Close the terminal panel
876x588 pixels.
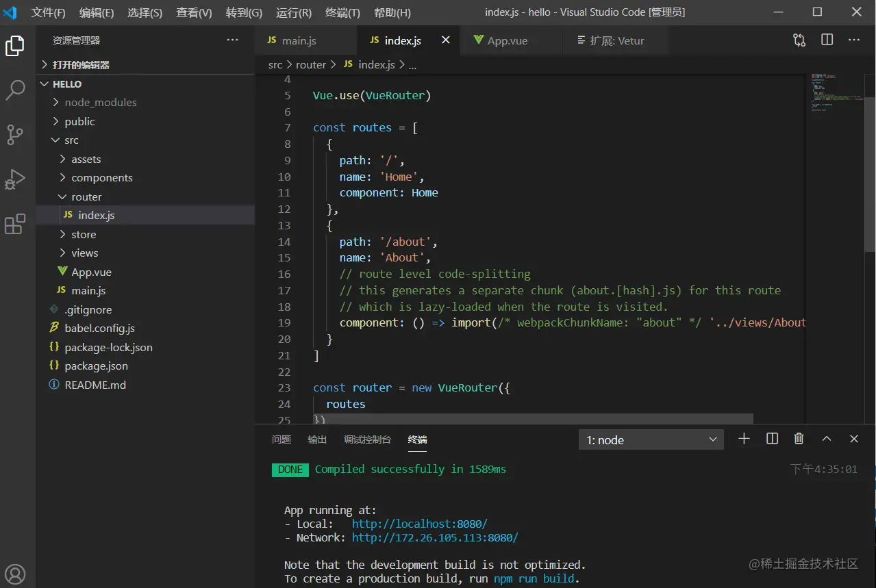pyautogui.click(x=854, y=439)
